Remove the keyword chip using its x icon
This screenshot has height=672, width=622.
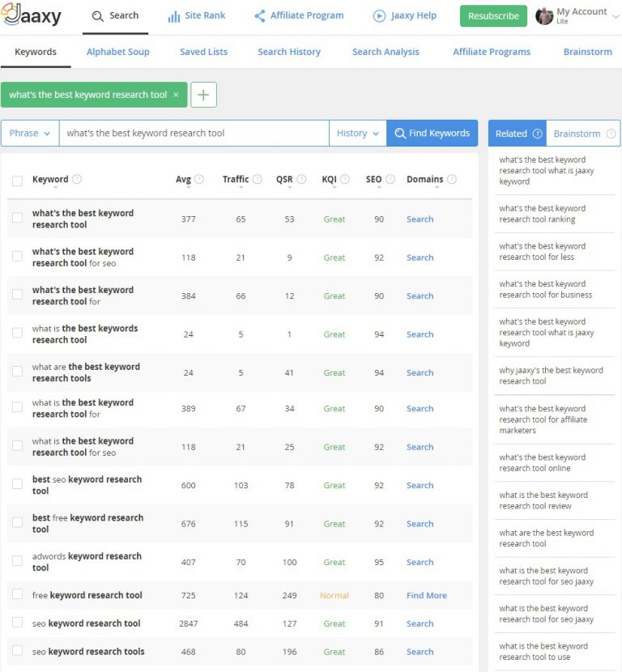[176, 95]
